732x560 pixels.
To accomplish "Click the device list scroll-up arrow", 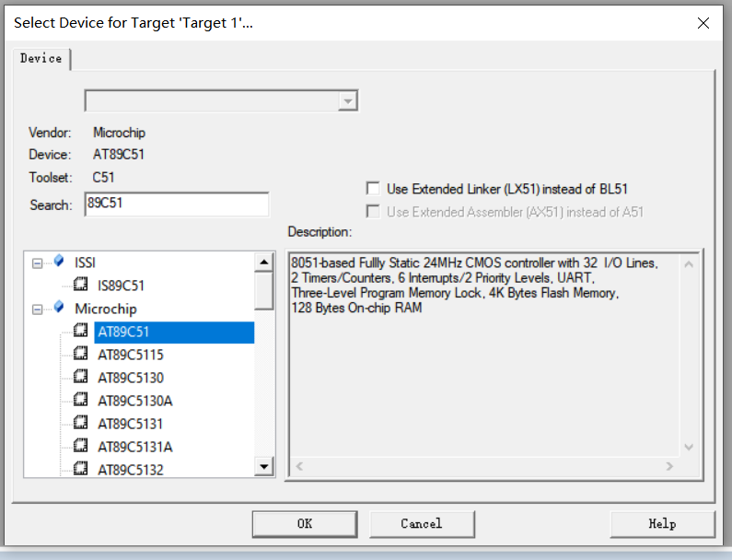I will (x=264, y=262).
